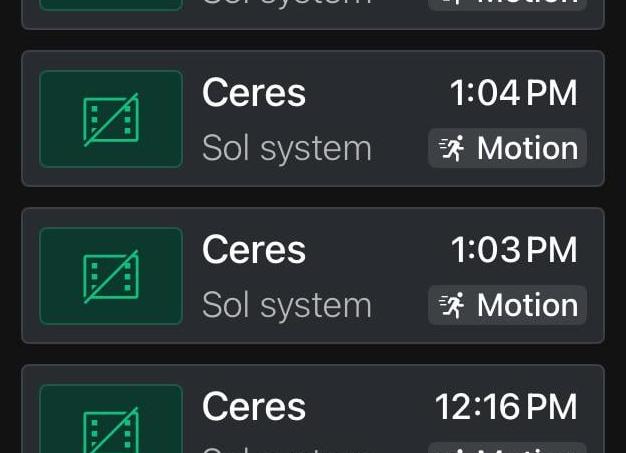
Task: Click the 1:03 PM timestamp
Action: 513,250
